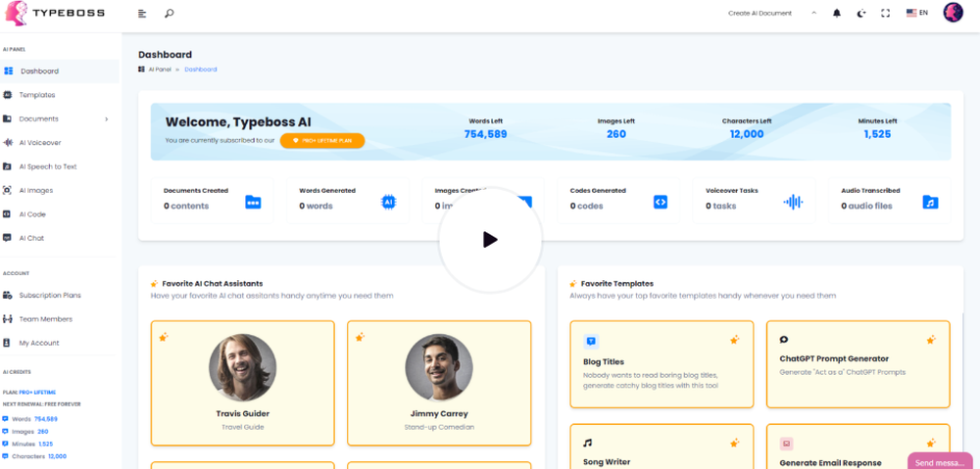Image resolution: width=980 pixels, height=469 pixels.
Task: Click the AI Images sidebar icon
Action: click(x=7, y=191)
